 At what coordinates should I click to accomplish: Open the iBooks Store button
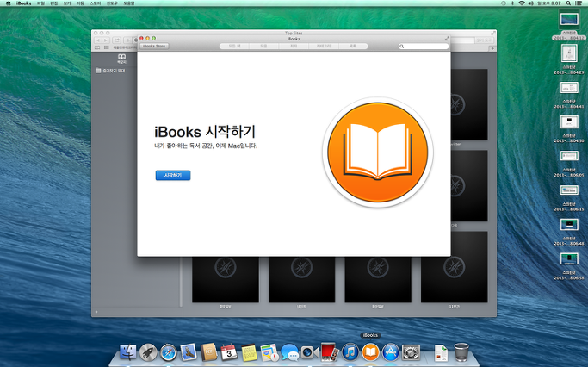coord(154,47)
